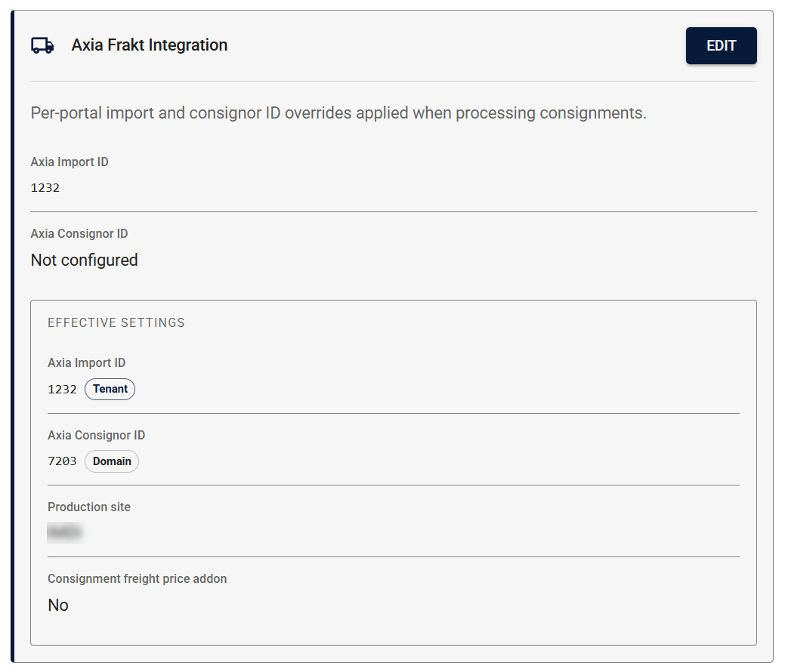The width and height of the screenshot is (785, 672).
Task: Select effective import ID 1232 beside Tenant
Action: point(62,390)
